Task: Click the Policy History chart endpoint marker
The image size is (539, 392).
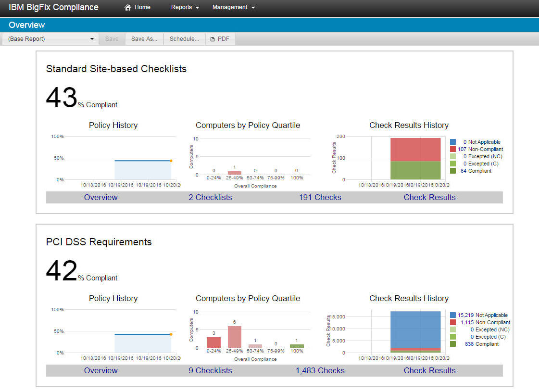Action: tap(172, 161)
